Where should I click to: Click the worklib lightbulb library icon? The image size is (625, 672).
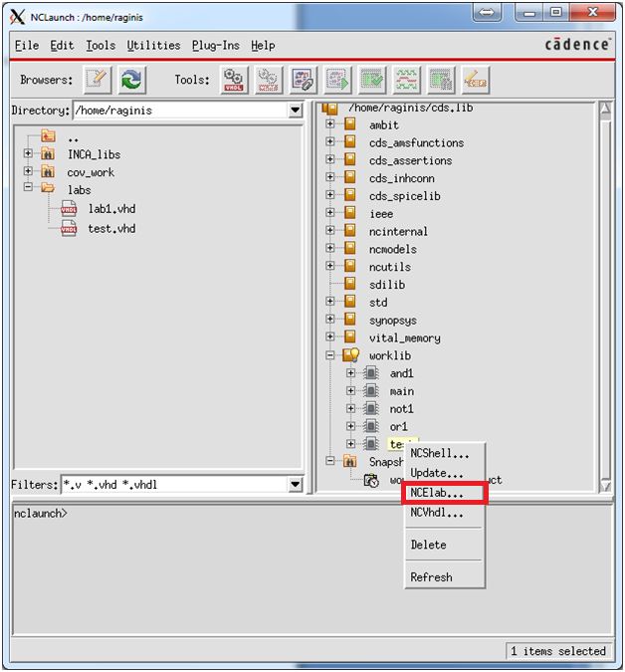(x=351, y=355)
